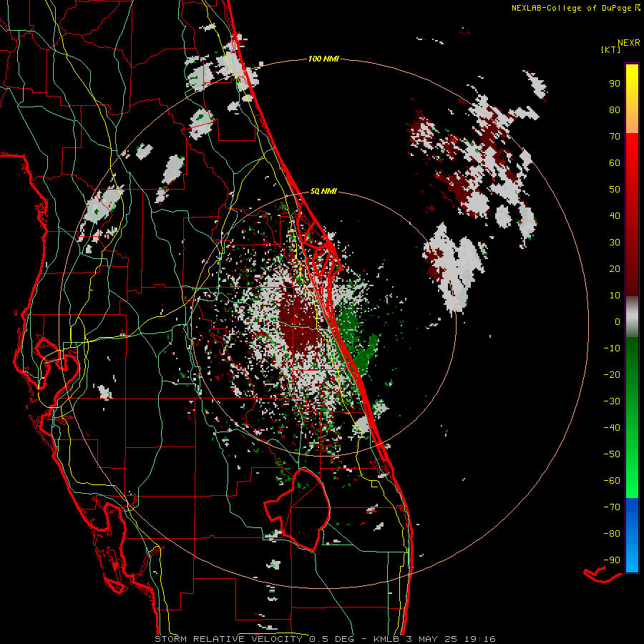Viewport: 644px width, 644px height.
Task: Select the 100 NMI range ring label
Action: pos(323,59)
